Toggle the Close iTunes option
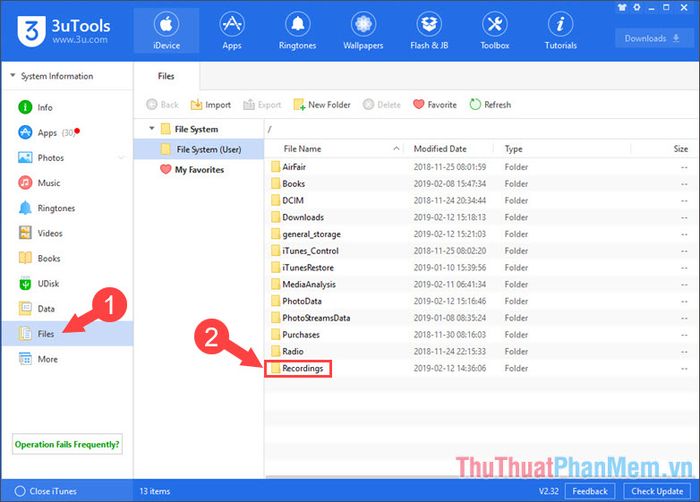Screen dimensions: 700x502 (46, 491)
